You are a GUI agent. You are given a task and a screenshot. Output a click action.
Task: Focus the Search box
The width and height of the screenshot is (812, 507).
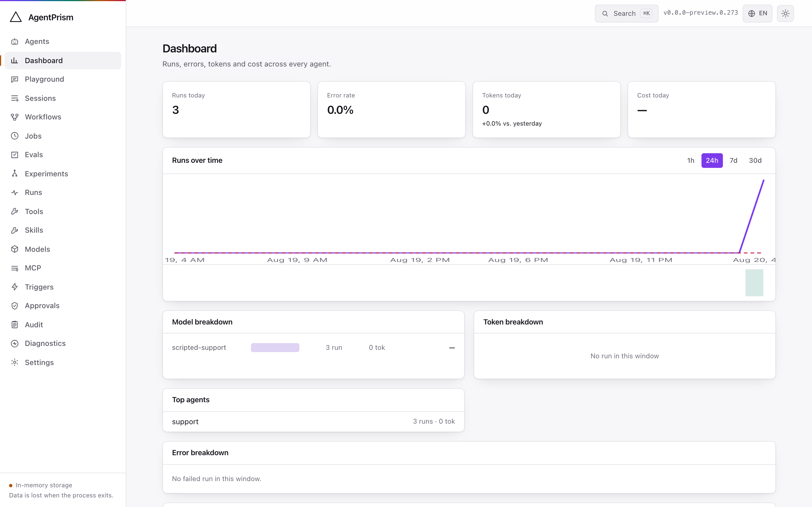coord(626,14)
